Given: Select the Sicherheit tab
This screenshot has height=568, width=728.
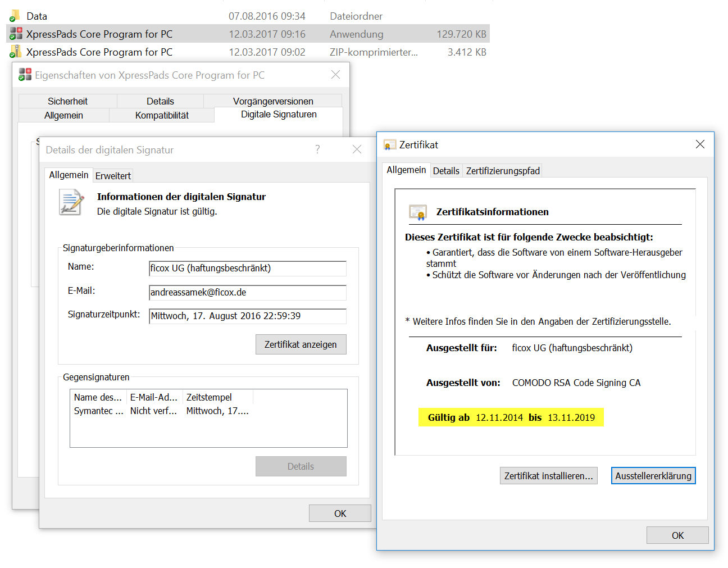Looking at the screenshot, I should [67, 101].
